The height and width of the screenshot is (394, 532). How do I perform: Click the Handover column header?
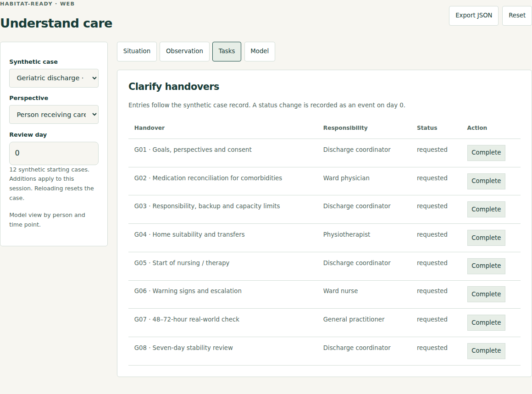[150, 128]
